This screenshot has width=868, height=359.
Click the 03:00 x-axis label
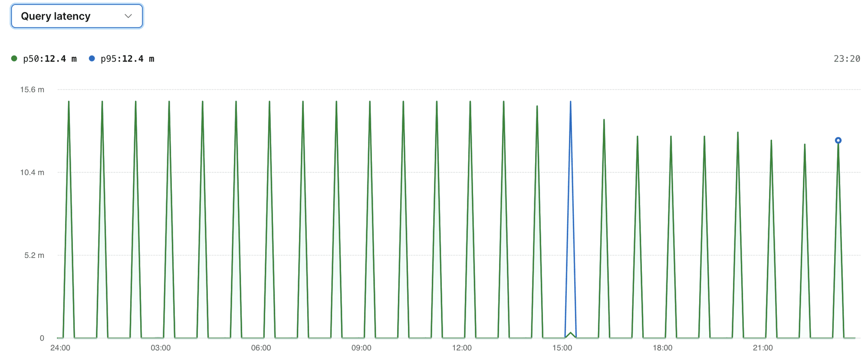click(161, 348)
